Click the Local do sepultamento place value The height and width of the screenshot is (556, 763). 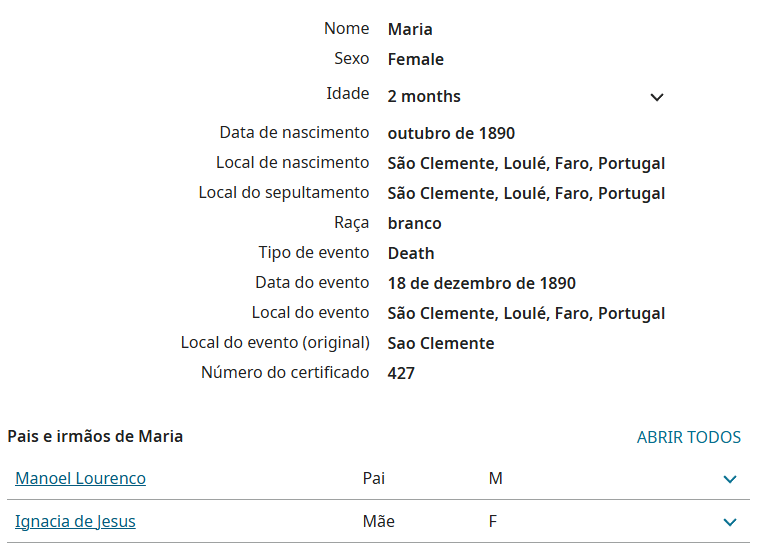[526, 193]
